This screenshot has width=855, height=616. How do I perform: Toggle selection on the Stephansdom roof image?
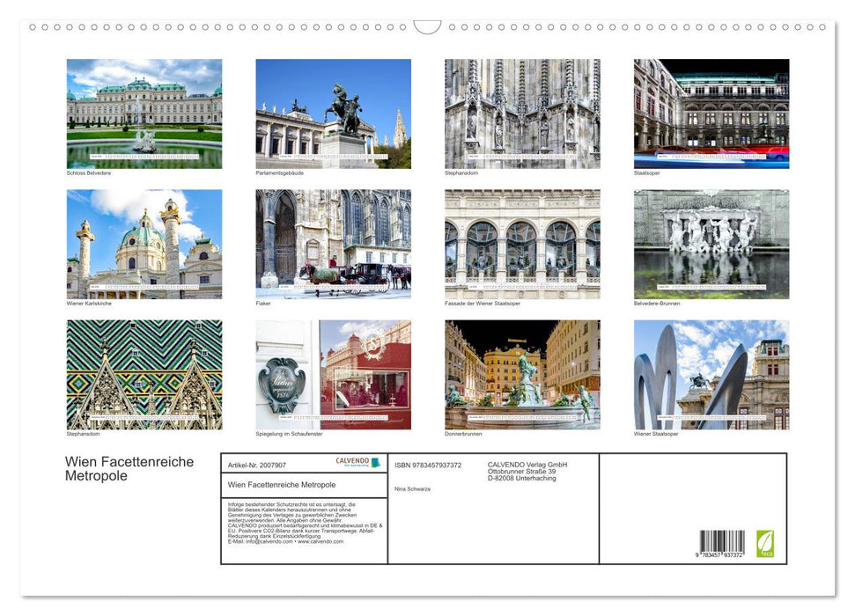pyautogui.click(x=143, y=373)
